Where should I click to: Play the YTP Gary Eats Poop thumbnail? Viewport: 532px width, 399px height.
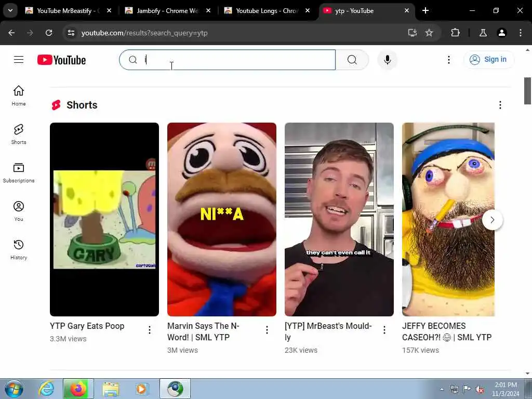click(104, 220)
